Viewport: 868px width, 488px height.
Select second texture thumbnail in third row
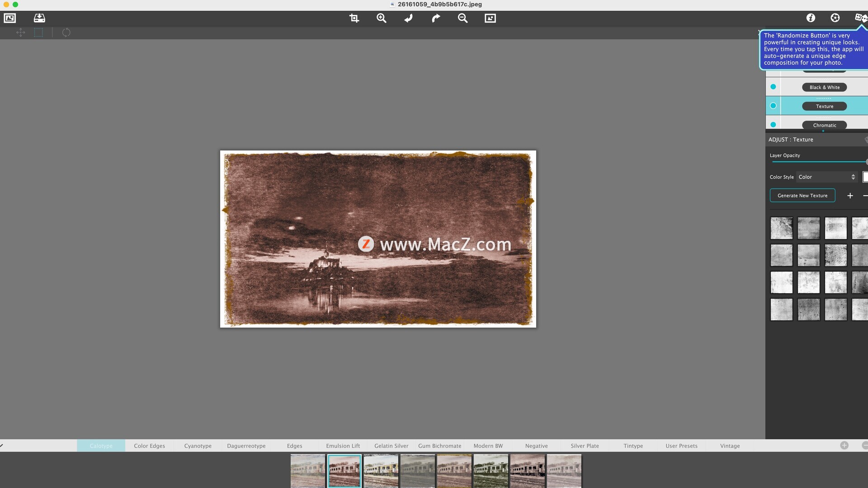tap(808, 282)
